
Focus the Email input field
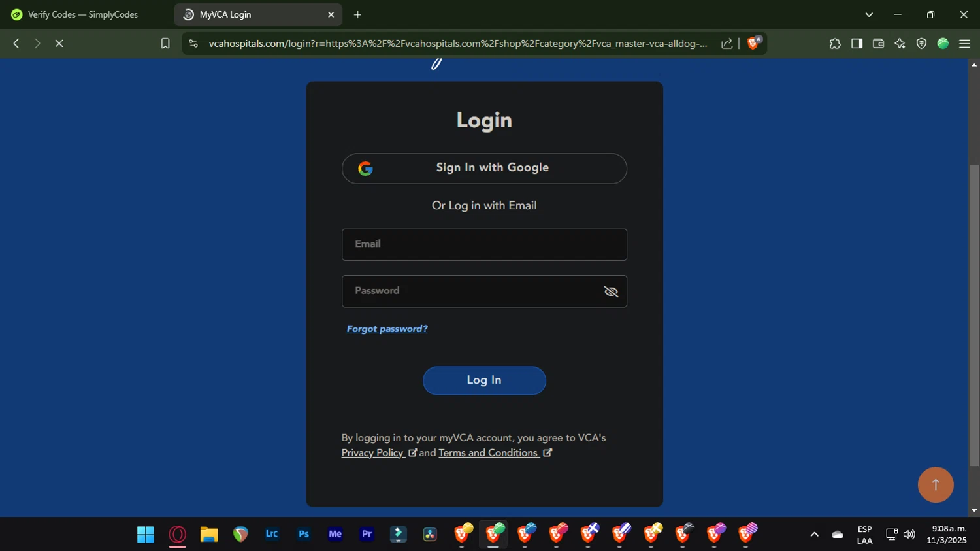[x=484, y=244]
